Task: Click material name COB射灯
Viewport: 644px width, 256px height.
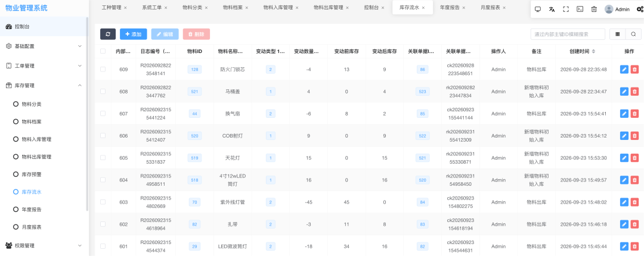Action: point(233,136)
